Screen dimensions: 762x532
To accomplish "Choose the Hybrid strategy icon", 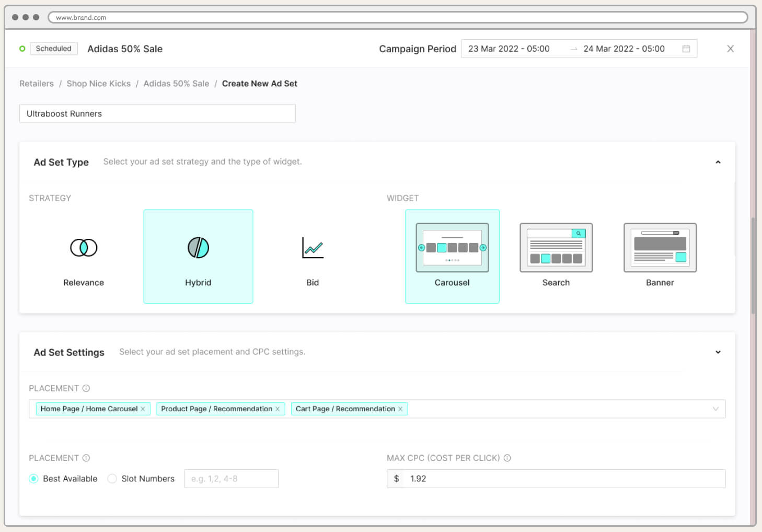I will 198,247.
